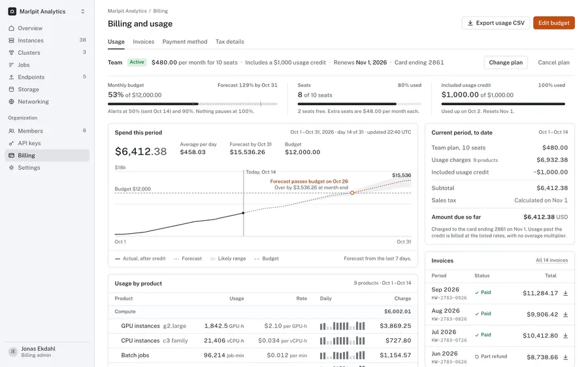
Task: Click the Marlpit Analytics logo icon
Action: coord(12,12)
